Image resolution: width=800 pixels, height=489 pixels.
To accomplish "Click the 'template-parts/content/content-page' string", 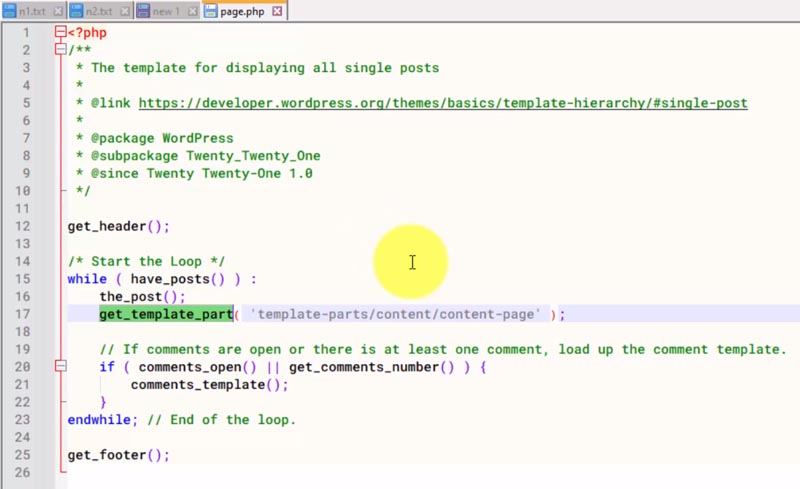I will tap(395, 314).
